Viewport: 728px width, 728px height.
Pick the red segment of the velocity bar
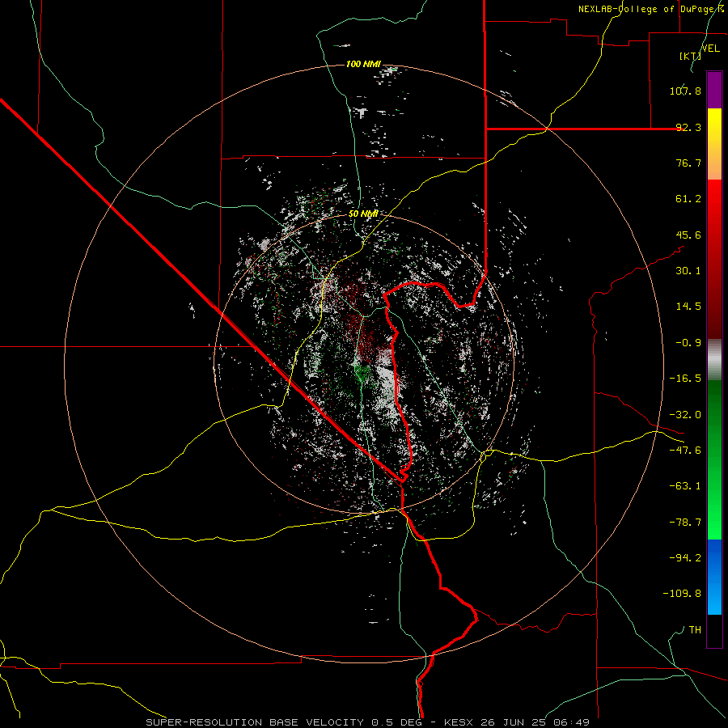click(714, 259)
